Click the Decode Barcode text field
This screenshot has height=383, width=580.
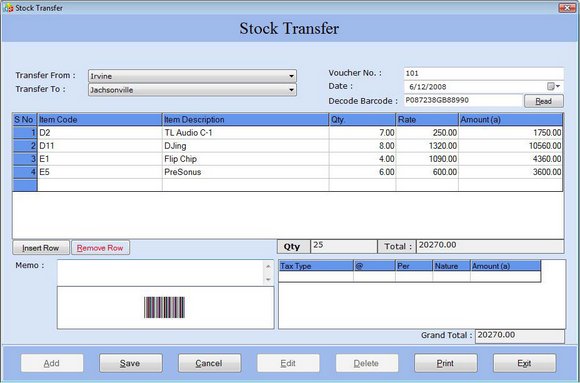[x=463, y=101]
